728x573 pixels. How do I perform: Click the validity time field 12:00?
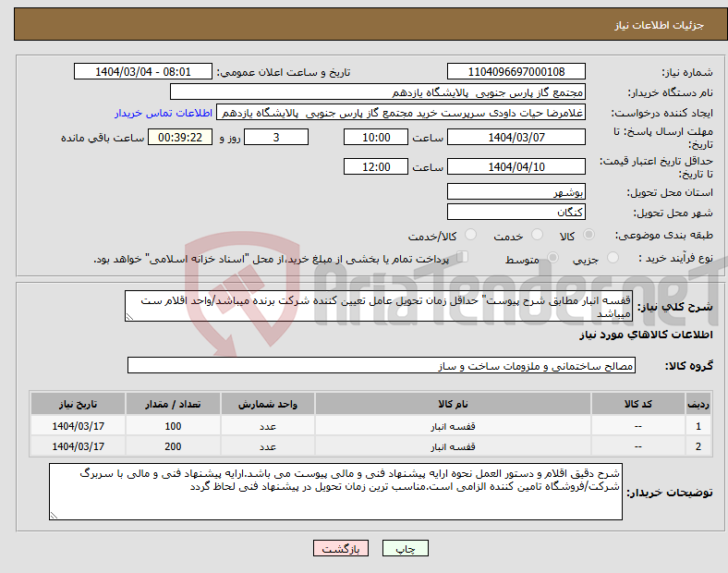376,166
